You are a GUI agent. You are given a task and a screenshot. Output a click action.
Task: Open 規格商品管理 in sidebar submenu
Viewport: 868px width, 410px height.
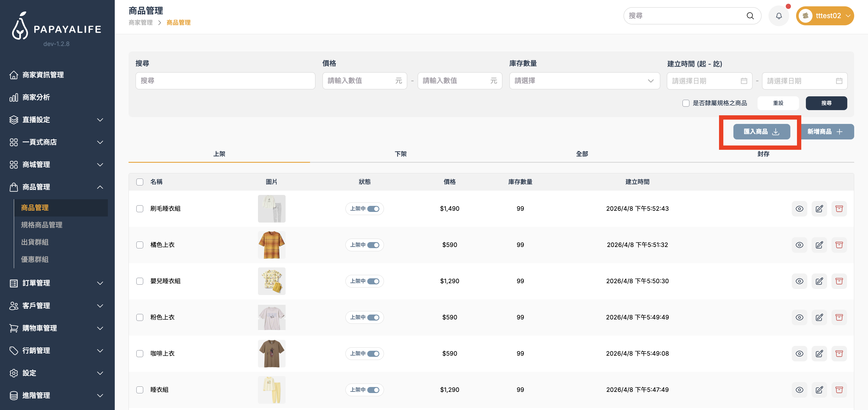tap(42, 225)
